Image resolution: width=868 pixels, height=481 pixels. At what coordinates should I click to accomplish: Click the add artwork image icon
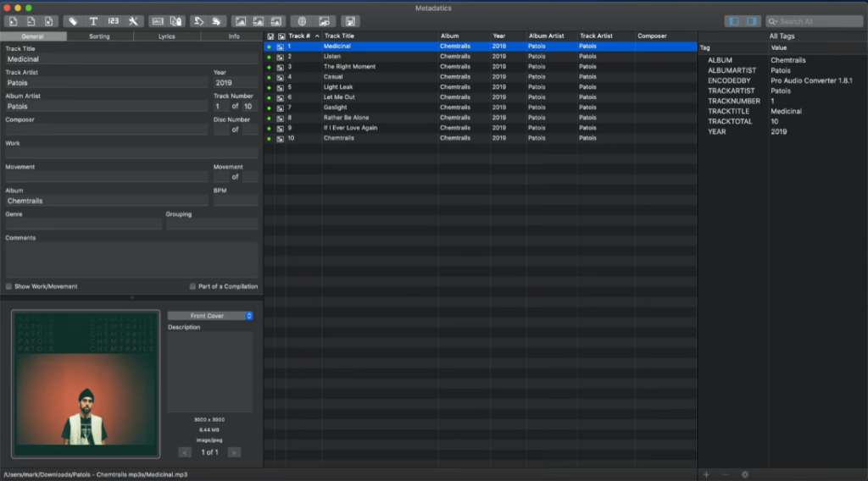[x=240, y=21]
